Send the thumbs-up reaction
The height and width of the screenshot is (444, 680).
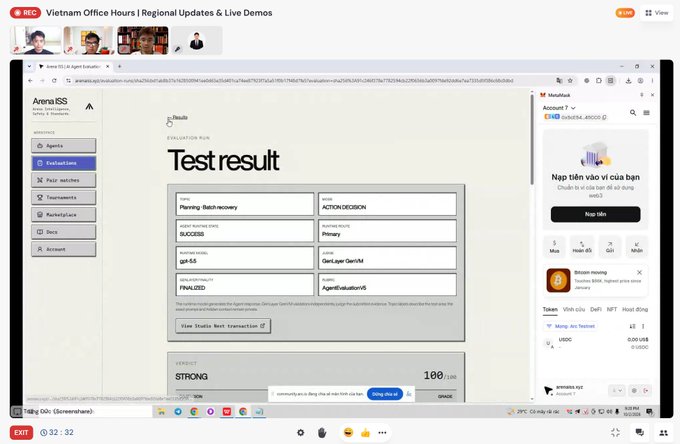(x=365, y=432)
